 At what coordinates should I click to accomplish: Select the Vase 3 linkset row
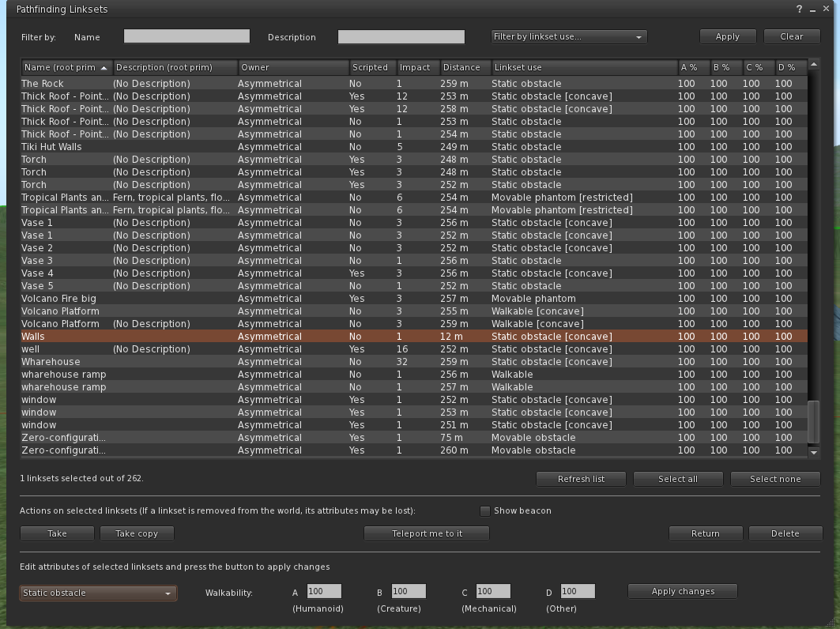[413, 261]
